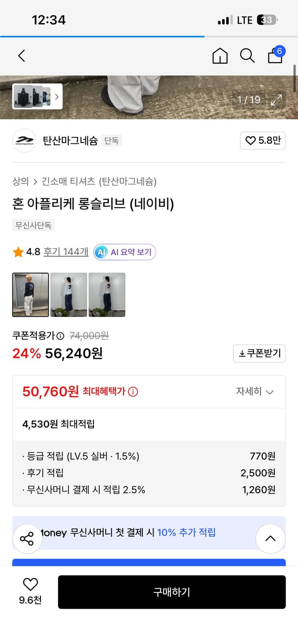
Task: Open the home screen via house icon
Action: coord(220,56)
